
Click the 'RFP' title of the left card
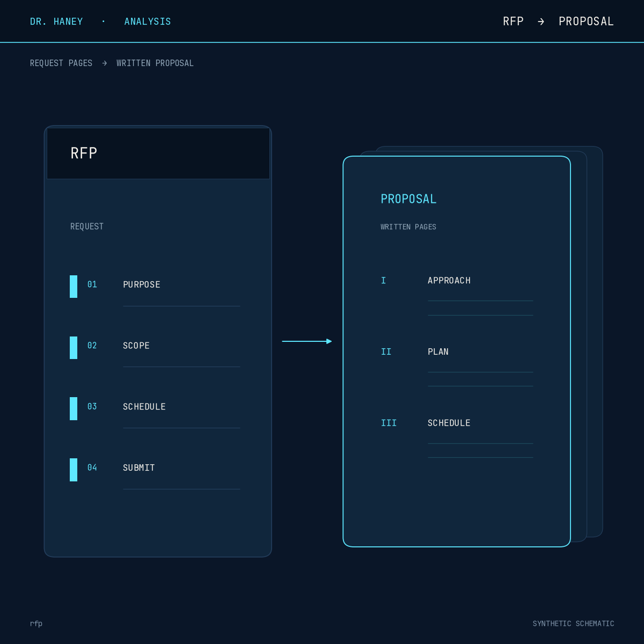click(x=84, y=153)
